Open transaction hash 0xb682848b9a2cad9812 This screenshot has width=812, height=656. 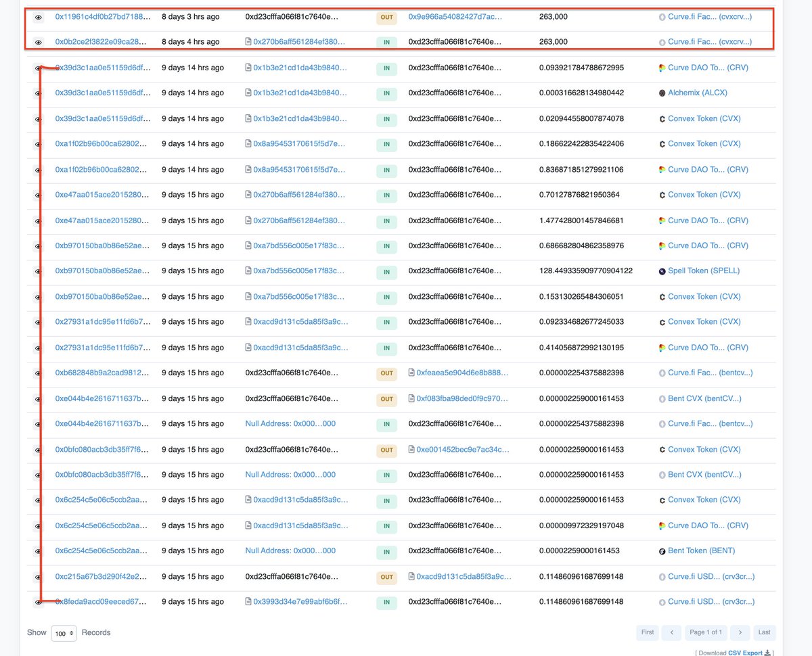click(103, 373)
